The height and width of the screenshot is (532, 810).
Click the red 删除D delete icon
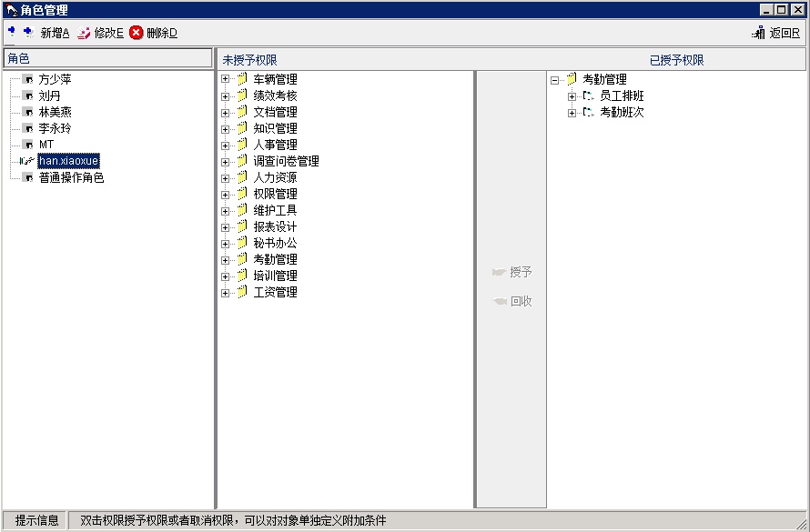[137, 33]
